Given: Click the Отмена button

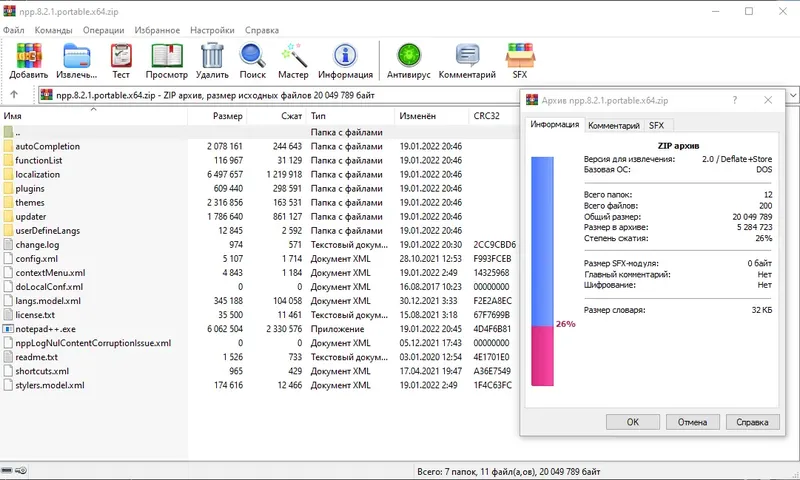Looking at the screenshot, I should [692, 422].
